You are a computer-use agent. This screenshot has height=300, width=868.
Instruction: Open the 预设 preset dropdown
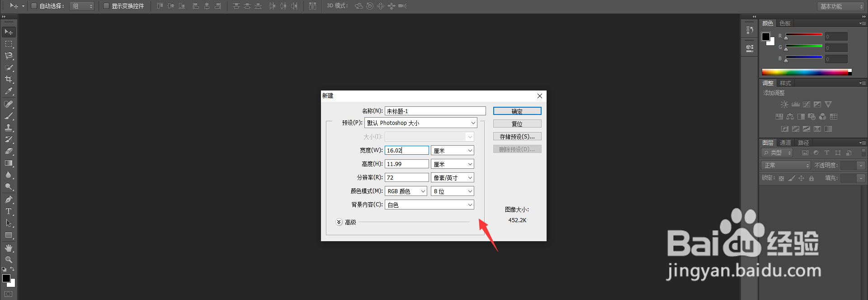point(421,123)
